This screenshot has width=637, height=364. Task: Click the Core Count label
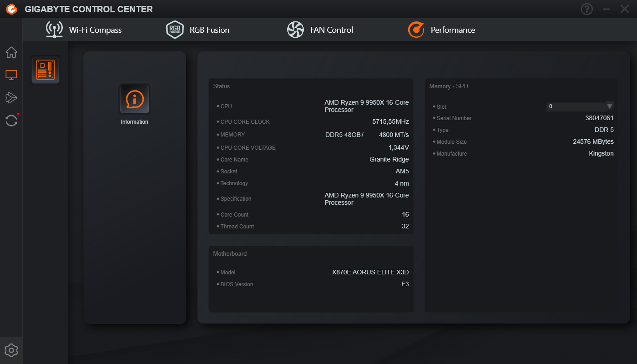pos(234,215)
